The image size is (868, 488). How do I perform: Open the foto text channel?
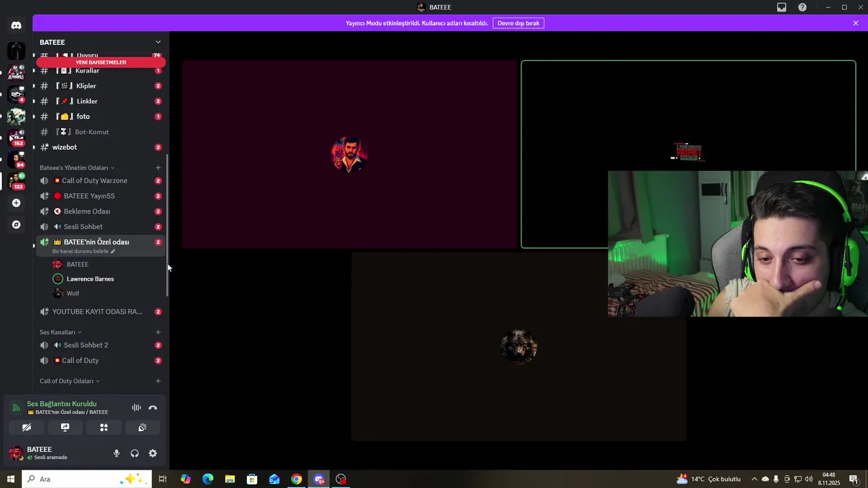[x=100, y=117]
